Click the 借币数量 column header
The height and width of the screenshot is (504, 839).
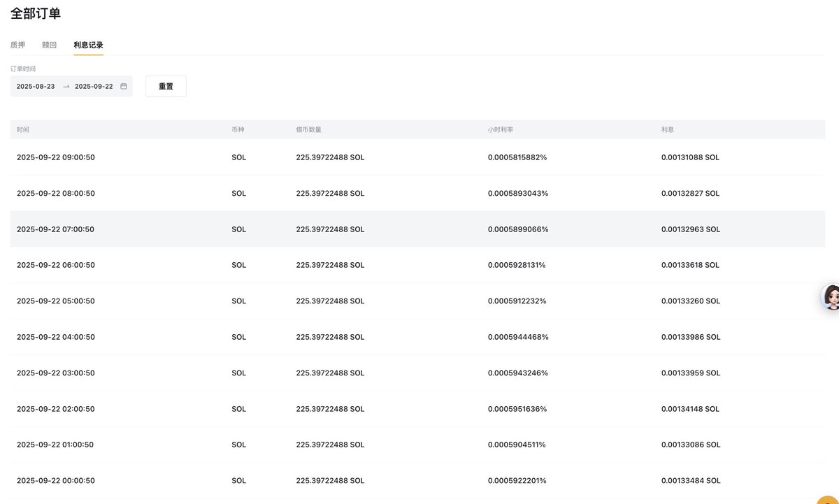click(x=308, y=130)
